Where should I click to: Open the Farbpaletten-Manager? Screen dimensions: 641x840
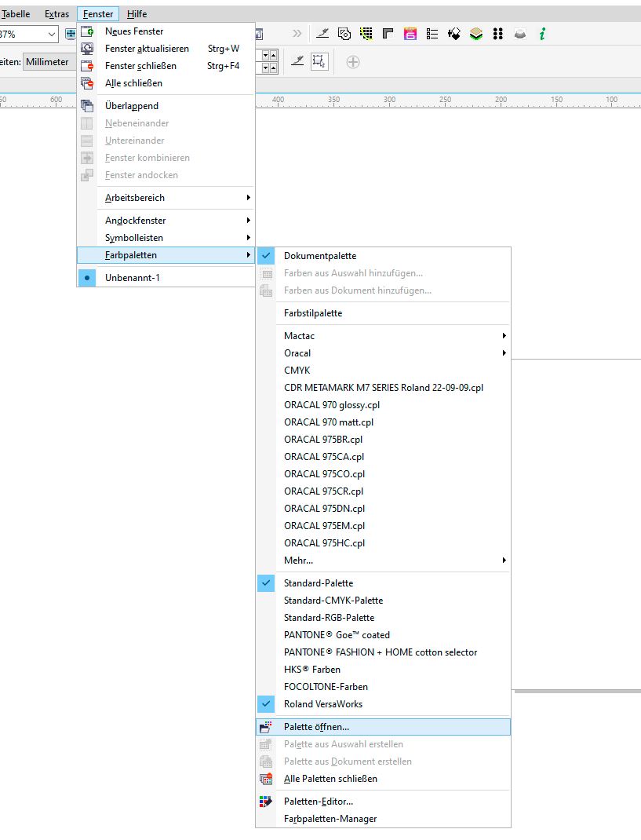tap(330, 819)
